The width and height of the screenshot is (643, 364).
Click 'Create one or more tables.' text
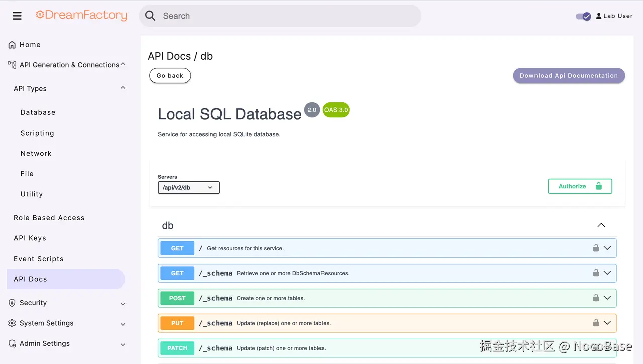coord(271,298)
